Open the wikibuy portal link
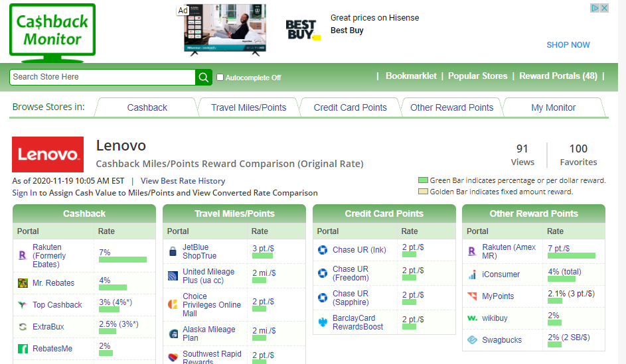 pos(495,318)
